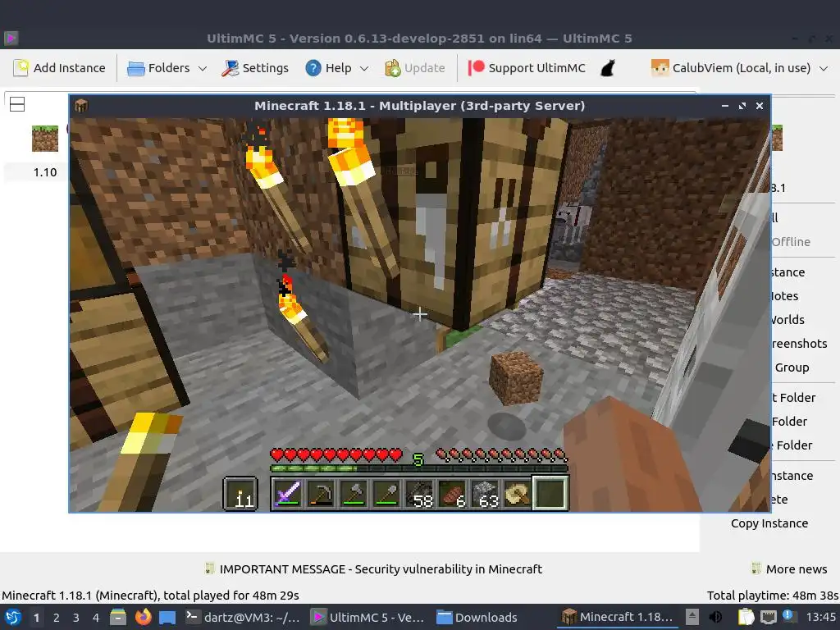Select the enchanted sword hotbar slot

click(x=288, y=493)
